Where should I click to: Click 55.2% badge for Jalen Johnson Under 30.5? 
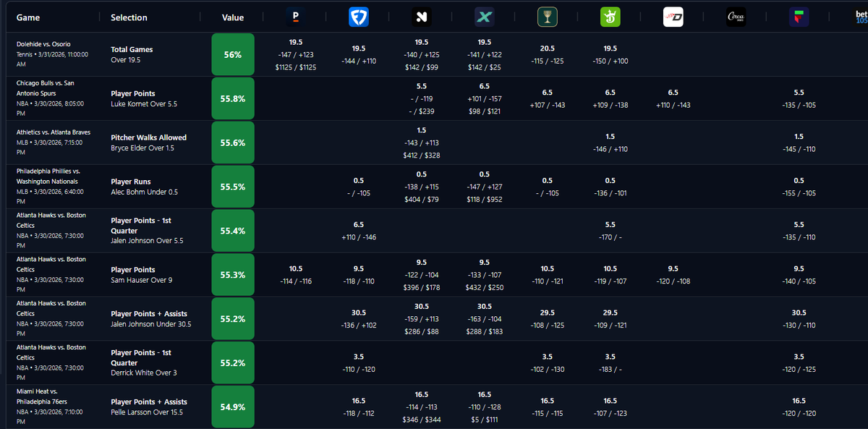(233, 319)
